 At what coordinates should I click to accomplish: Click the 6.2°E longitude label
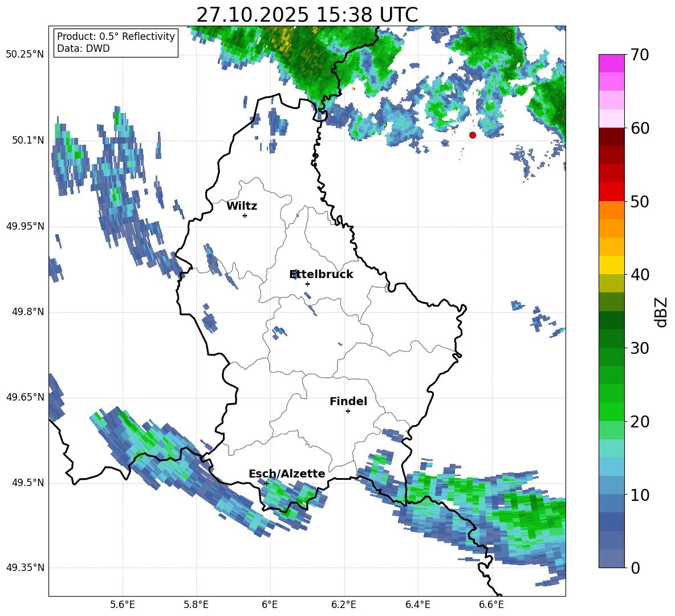[x=344, y=605]
